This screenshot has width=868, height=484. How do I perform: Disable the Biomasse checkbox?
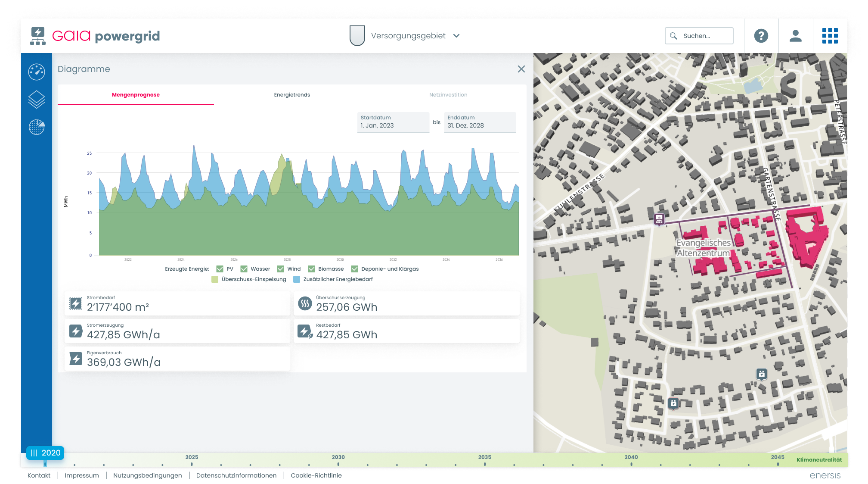click(x=312, y=269)
